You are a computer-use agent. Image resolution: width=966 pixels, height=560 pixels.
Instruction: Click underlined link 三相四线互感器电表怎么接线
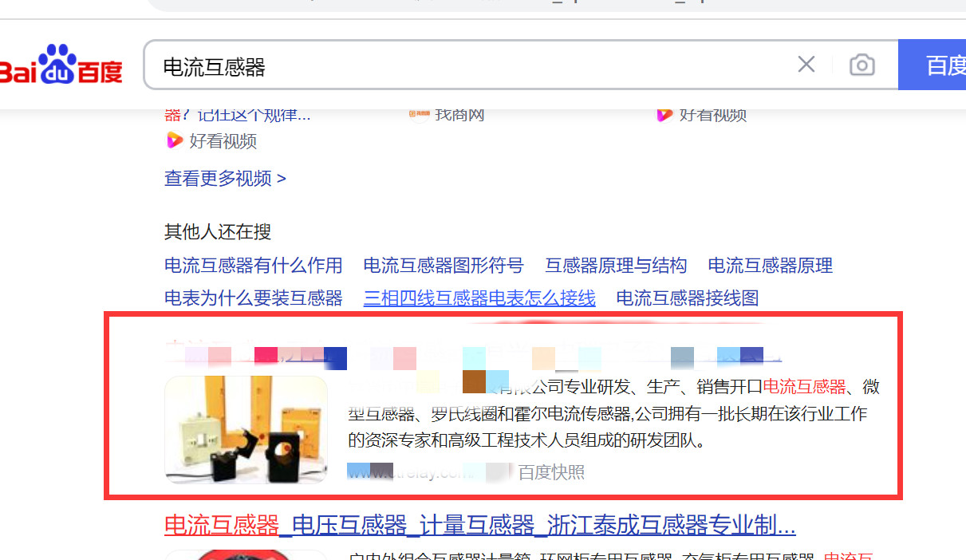point(479,298)
